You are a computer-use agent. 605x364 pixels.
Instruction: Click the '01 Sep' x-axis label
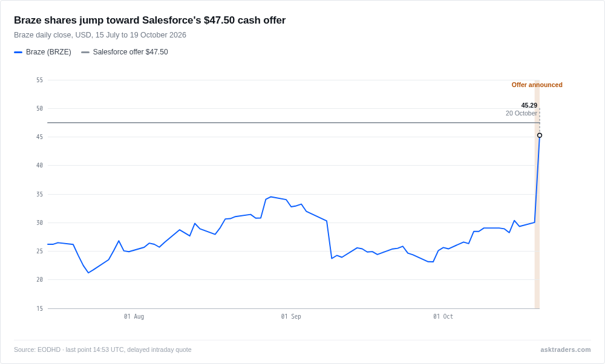pos(291,317)
